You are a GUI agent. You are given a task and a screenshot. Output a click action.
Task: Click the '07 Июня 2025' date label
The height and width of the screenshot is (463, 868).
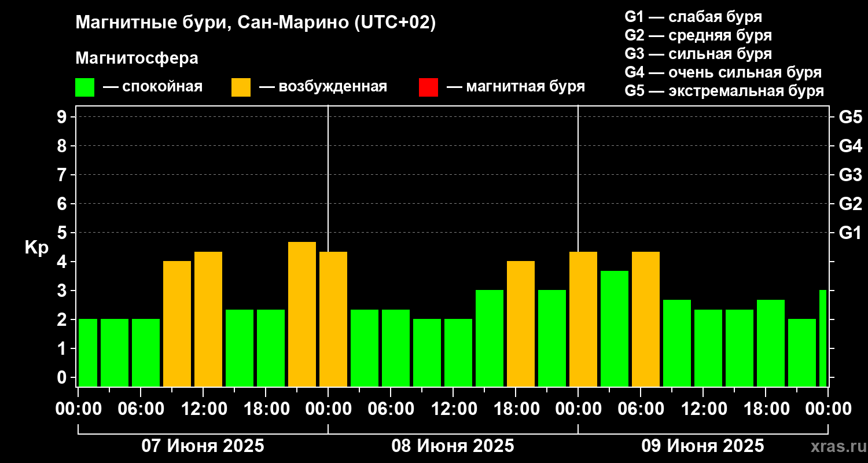[x=203, y=446]
